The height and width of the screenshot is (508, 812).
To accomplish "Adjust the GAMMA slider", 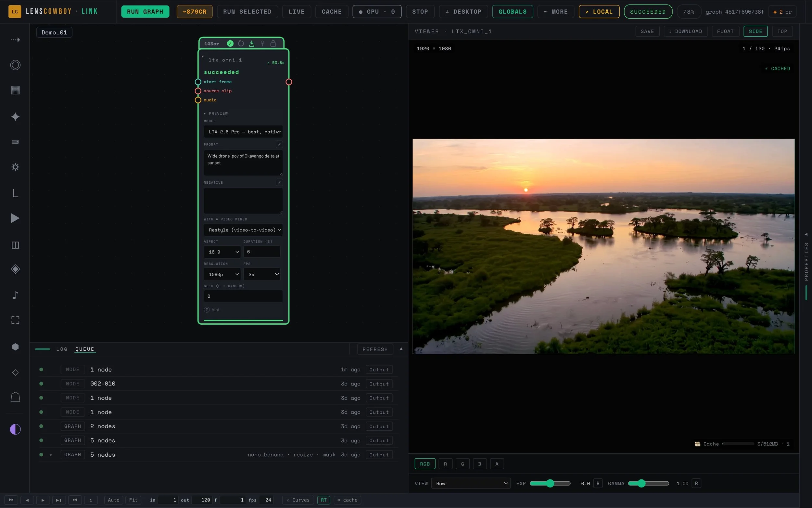I will [649, 484].
